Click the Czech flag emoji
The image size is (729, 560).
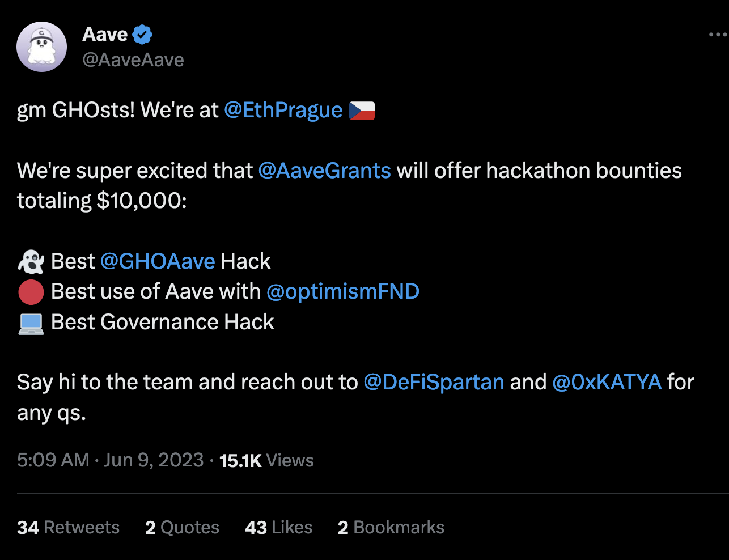tap(362, 111)
